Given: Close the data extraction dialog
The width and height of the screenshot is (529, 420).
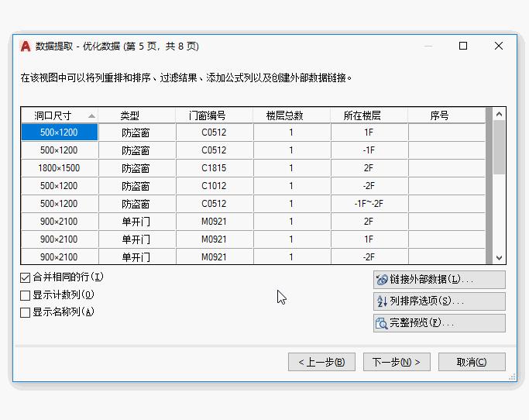Looking at the screenshot, I should 499,46.
